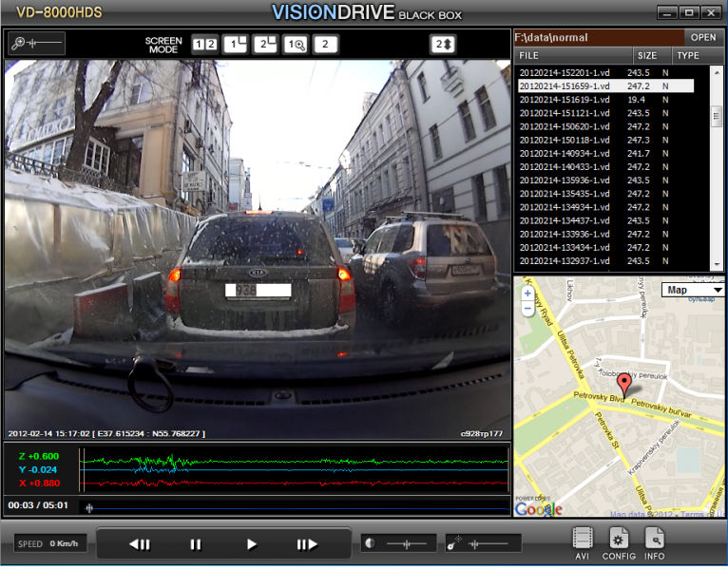
Task: Enable channel 1 zoom screen mode
Action: tap(296, 45)
